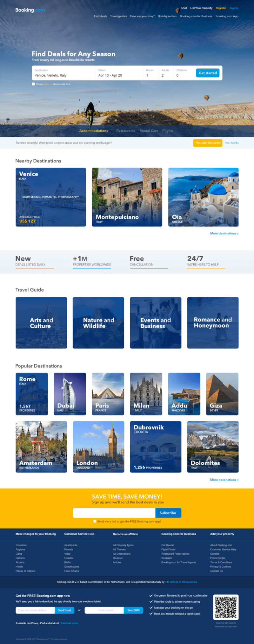Click the QR code to download the app

pyautogui.click(x=226, y=607)
